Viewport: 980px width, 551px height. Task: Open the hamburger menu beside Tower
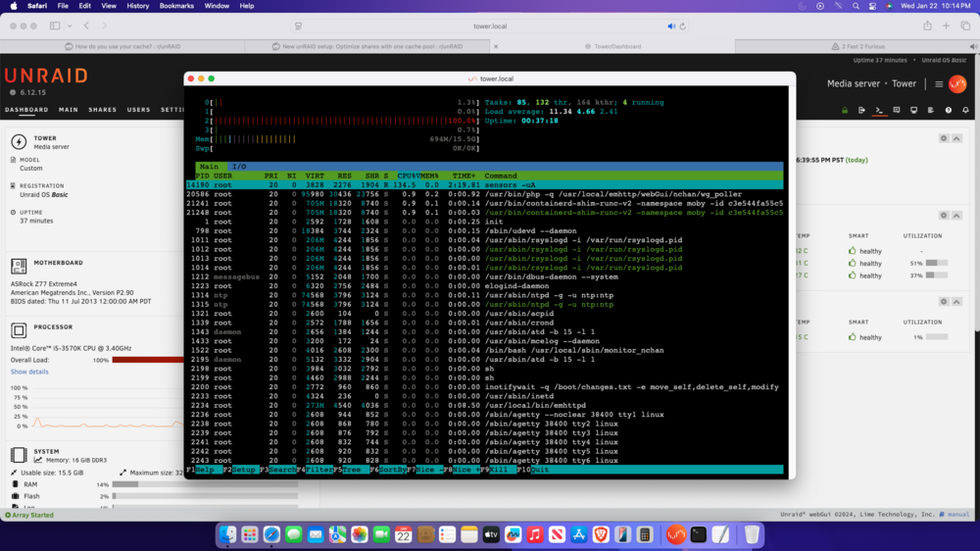(939, 83)
